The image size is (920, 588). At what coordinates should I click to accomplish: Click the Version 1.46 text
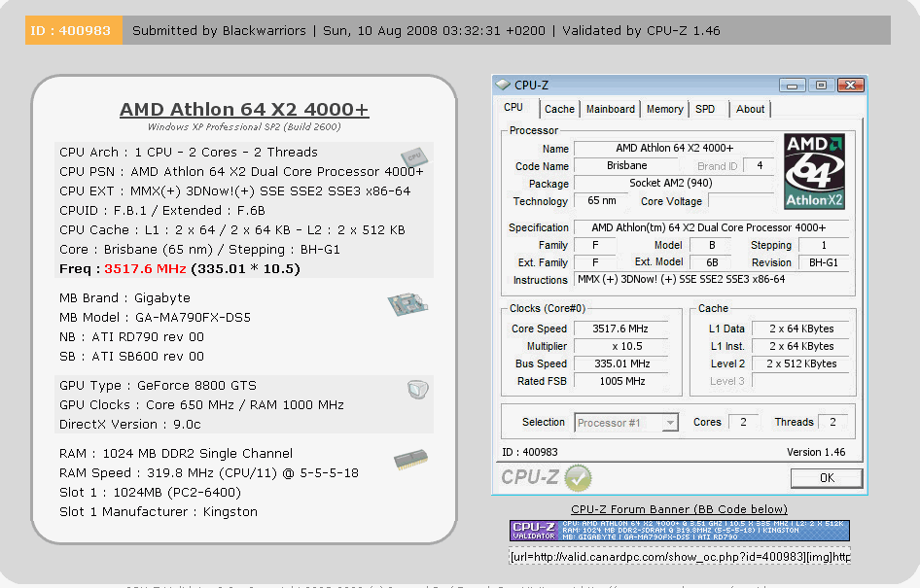(816, 452)
